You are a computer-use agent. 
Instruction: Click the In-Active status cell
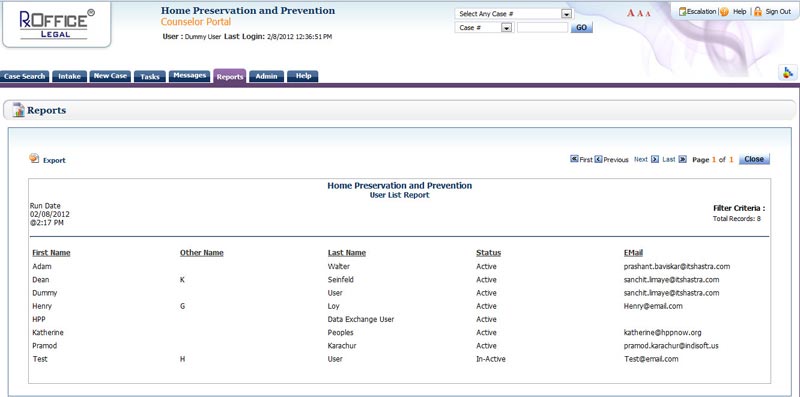(491, 359)
